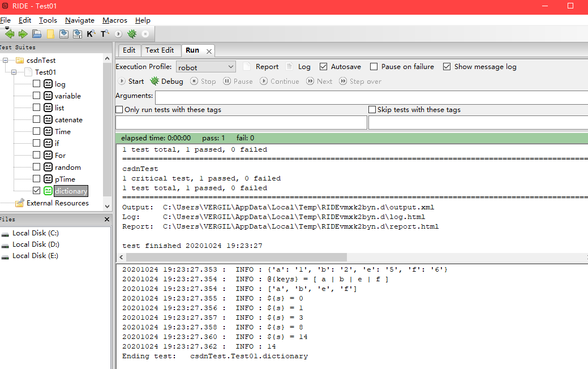Screen dimensions: 588x369
Task: Click the Arguments input field
Action: tap(372, 97)
